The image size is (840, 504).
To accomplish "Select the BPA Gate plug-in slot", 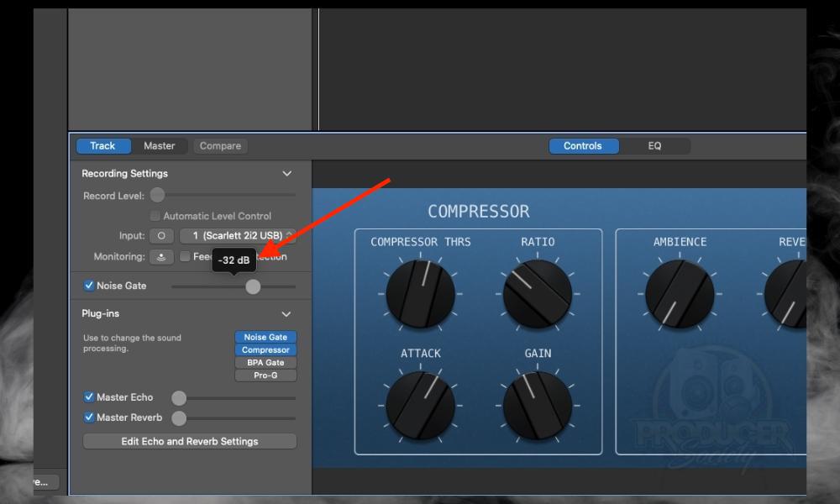I will (x=265, y=363).
